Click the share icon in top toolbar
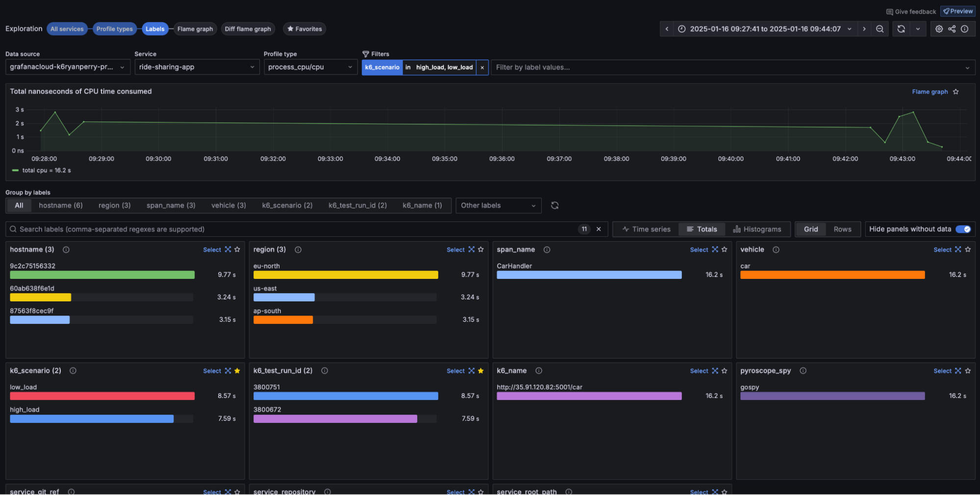 click(952, 29)
